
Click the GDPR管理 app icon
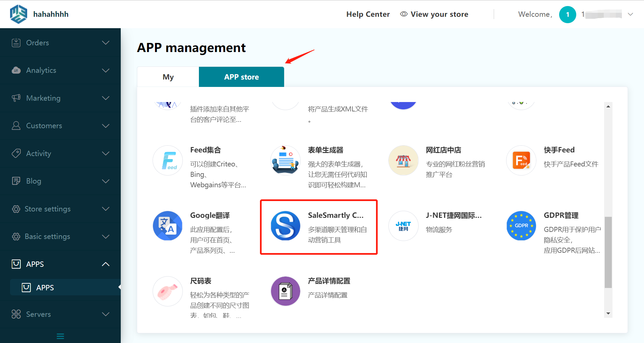[521, 226]
